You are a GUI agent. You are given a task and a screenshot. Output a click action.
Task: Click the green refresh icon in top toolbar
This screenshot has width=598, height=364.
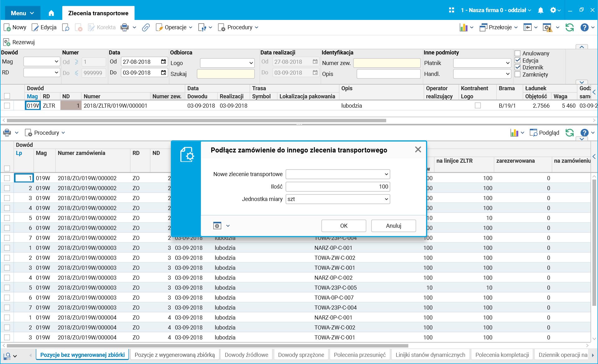click(x=570, y=27)
